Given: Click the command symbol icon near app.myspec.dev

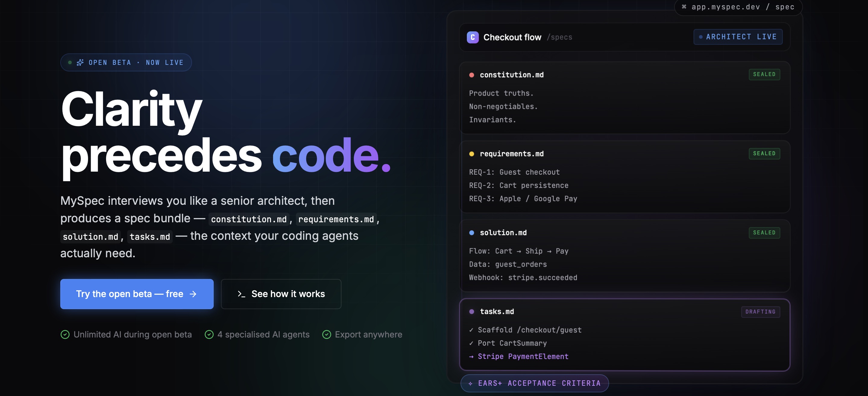Looking at the screenshot, I should pos(684,7).
